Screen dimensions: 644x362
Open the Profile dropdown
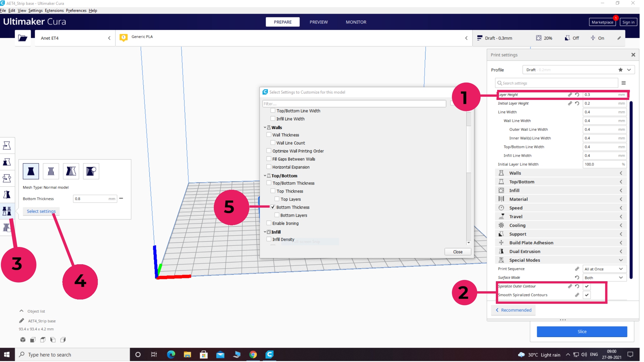(579, 70)
